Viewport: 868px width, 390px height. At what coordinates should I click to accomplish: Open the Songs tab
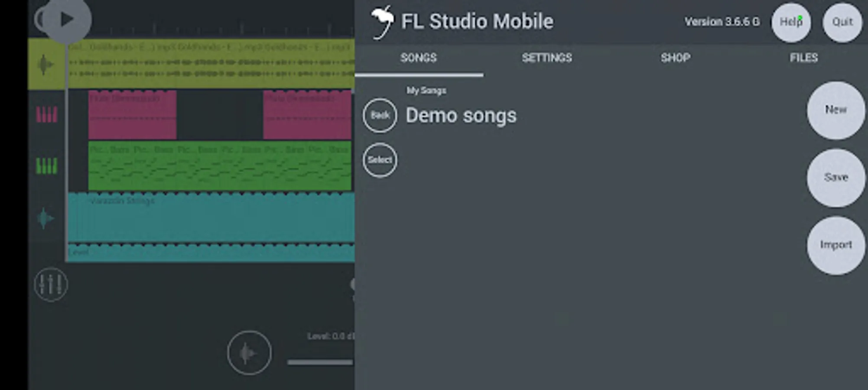(419, 58)
